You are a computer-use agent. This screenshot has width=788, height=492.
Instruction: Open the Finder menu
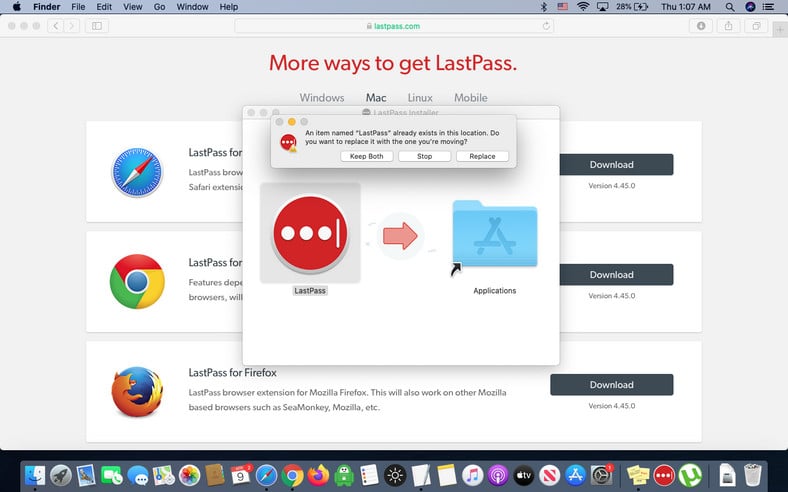pyautogui.click(x=47, y=7)
